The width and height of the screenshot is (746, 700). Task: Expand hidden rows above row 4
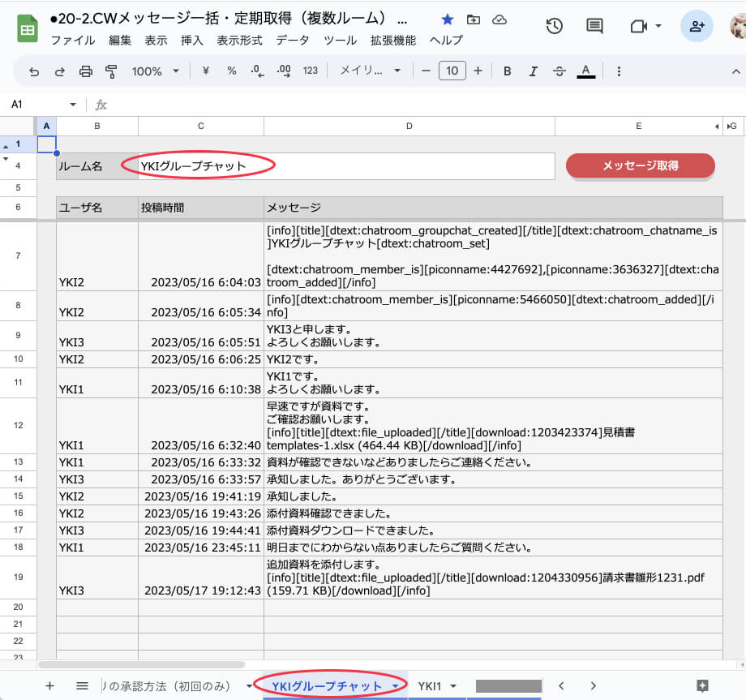point(6,159)
